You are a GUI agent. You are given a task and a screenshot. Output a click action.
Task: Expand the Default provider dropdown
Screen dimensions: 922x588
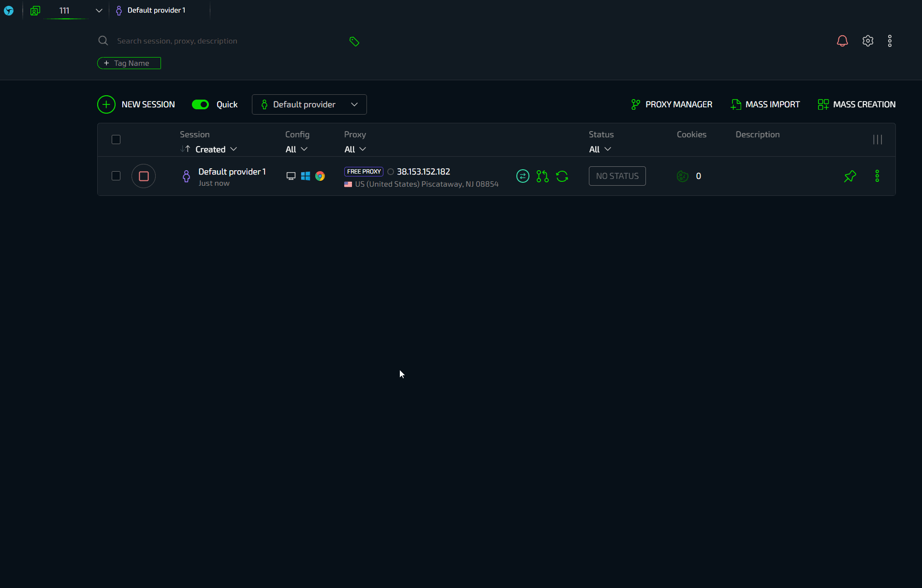pyautogui.click(x=309, y=104)
